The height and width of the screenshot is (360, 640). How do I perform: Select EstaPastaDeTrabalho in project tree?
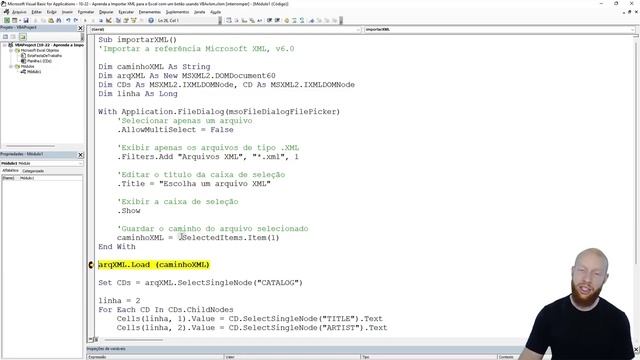44,56
